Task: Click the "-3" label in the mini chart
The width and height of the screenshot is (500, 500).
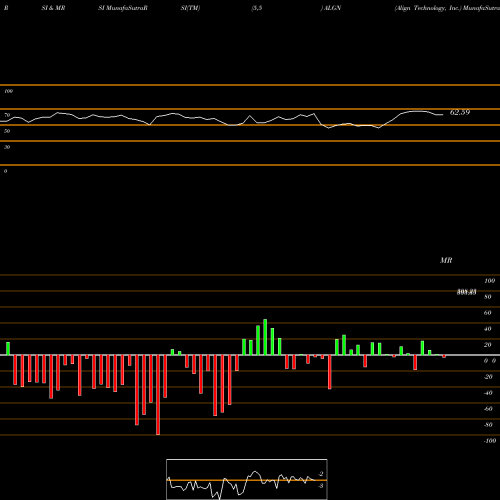Action: pyautogui.click(x=320, y=486)
